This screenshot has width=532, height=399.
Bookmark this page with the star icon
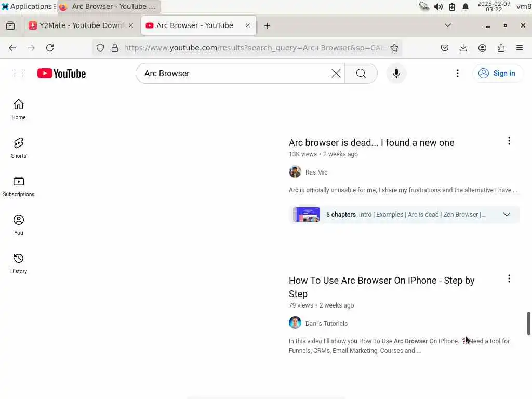point(394,48)
